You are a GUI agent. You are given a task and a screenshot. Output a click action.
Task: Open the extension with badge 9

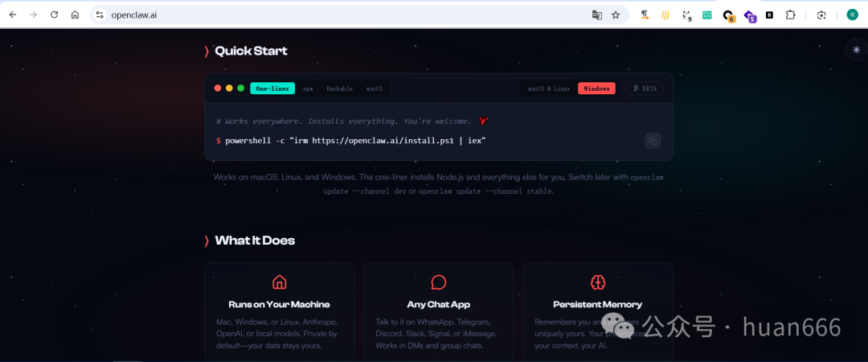point(686,15)
